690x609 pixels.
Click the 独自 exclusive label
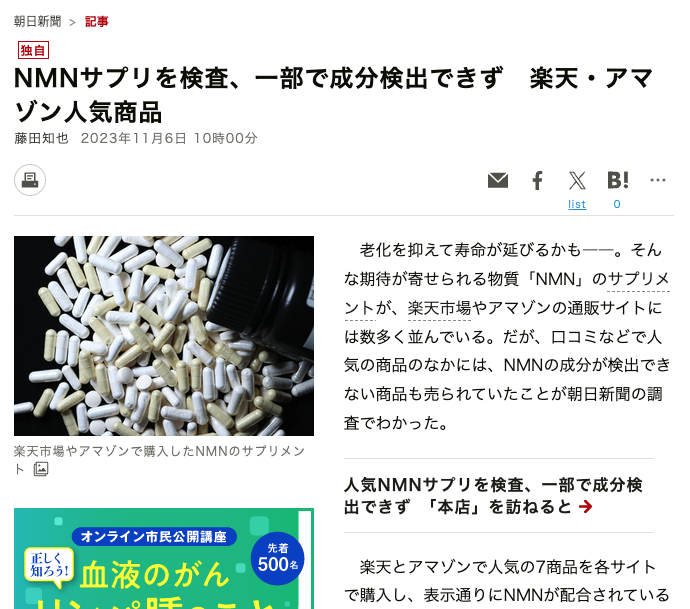[33, 50]
